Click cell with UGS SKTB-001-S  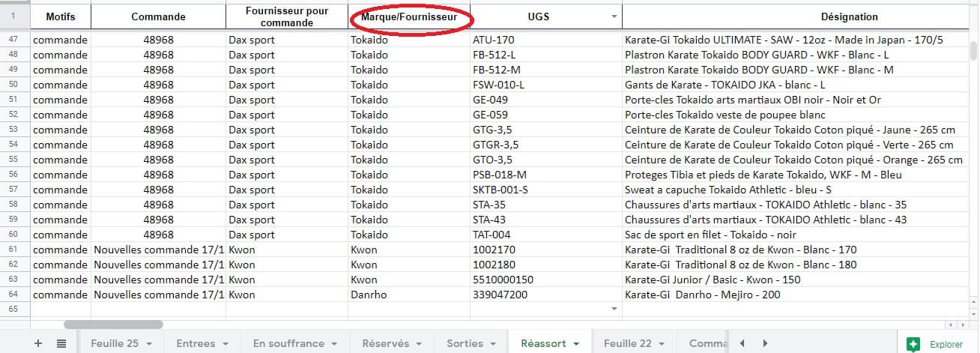click(546, 190)
